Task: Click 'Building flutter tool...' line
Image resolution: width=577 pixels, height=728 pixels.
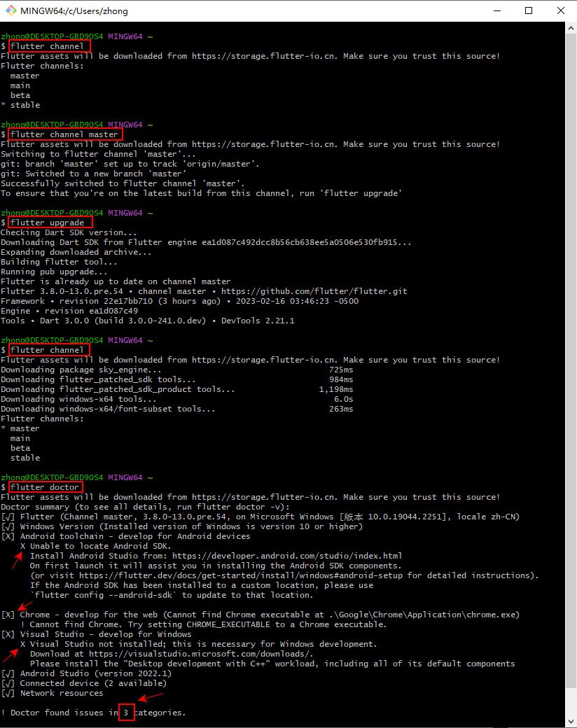Action: 59,262
